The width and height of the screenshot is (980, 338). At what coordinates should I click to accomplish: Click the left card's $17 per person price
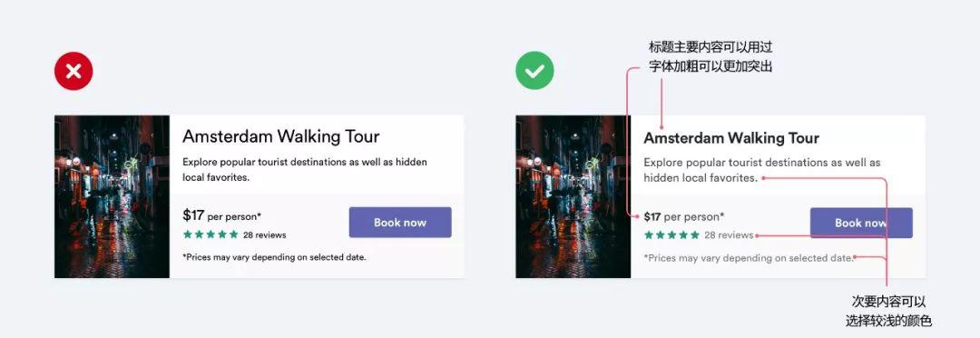click(x=222, y=216)
